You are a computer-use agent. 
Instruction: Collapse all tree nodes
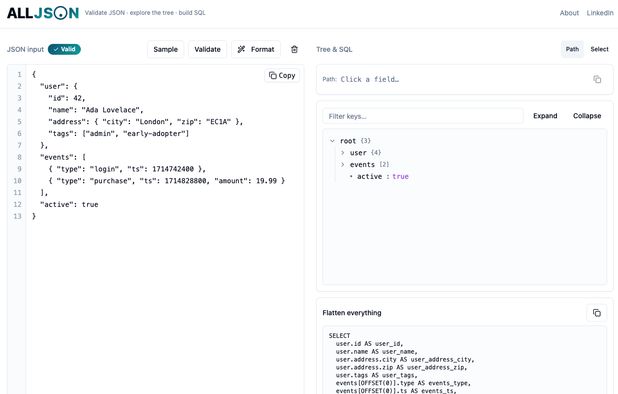coord(587,116)
